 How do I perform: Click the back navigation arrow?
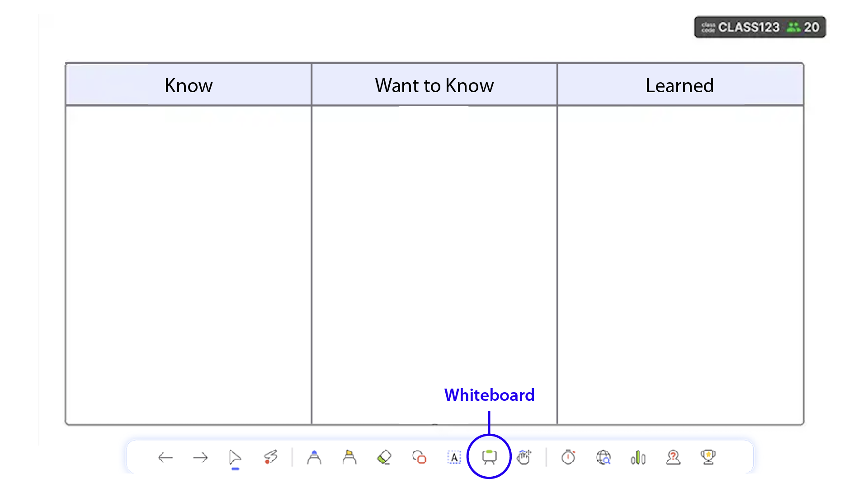pyautogui.click(x=165, y=458)
